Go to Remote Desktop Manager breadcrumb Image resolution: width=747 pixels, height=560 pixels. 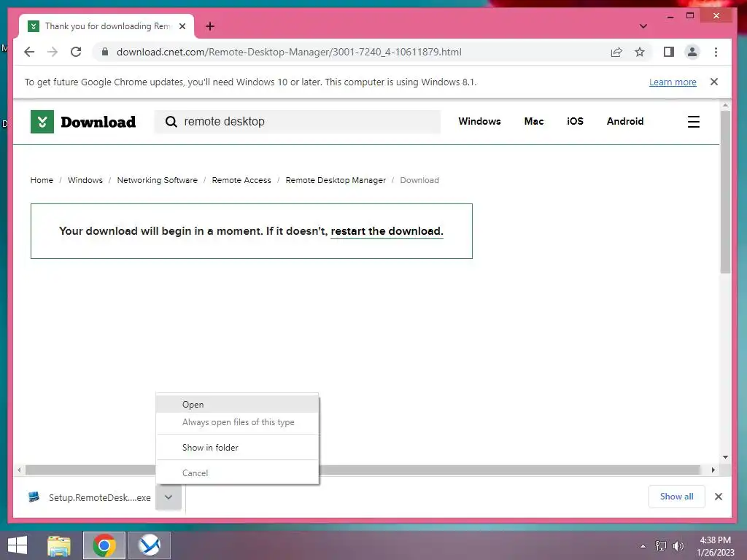[336, 180]
